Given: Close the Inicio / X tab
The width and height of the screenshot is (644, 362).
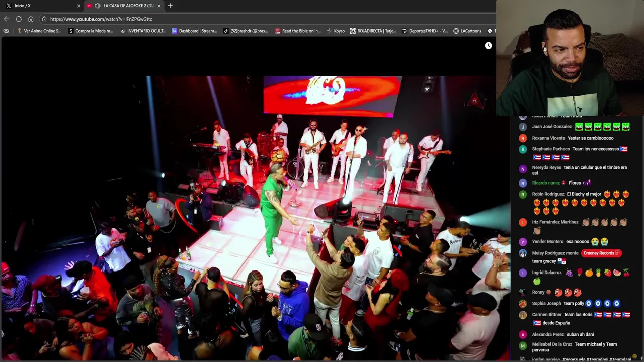Looking at the screenshot, I should point(78,6).
